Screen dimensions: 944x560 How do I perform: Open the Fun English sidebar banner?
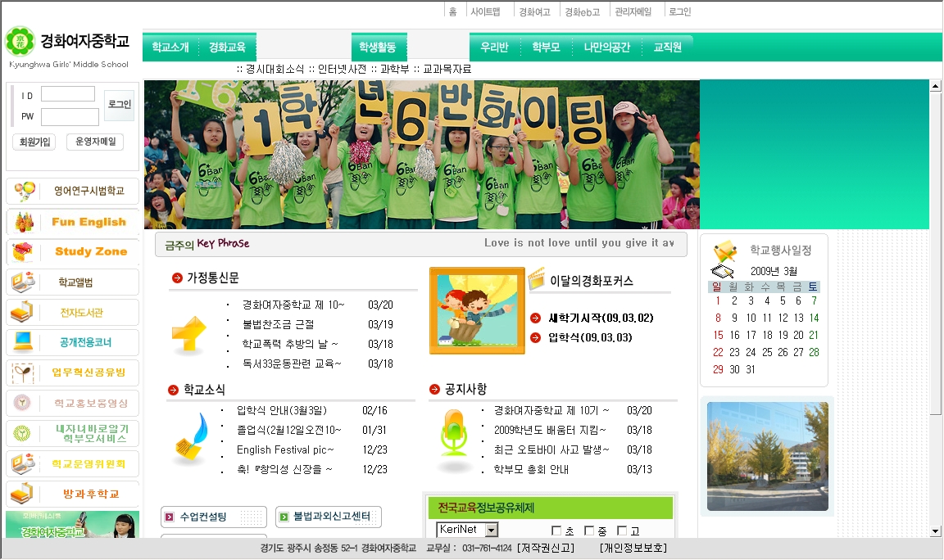(72, 222)
